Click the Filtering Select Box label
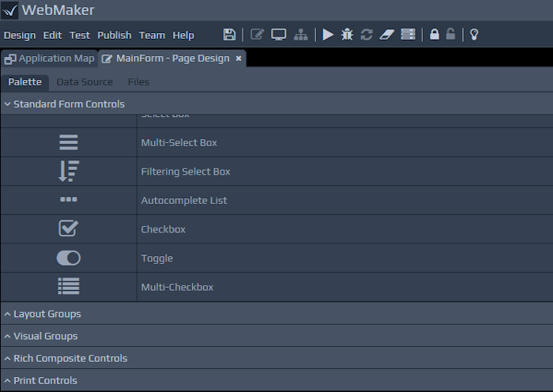 coord(186,171)
